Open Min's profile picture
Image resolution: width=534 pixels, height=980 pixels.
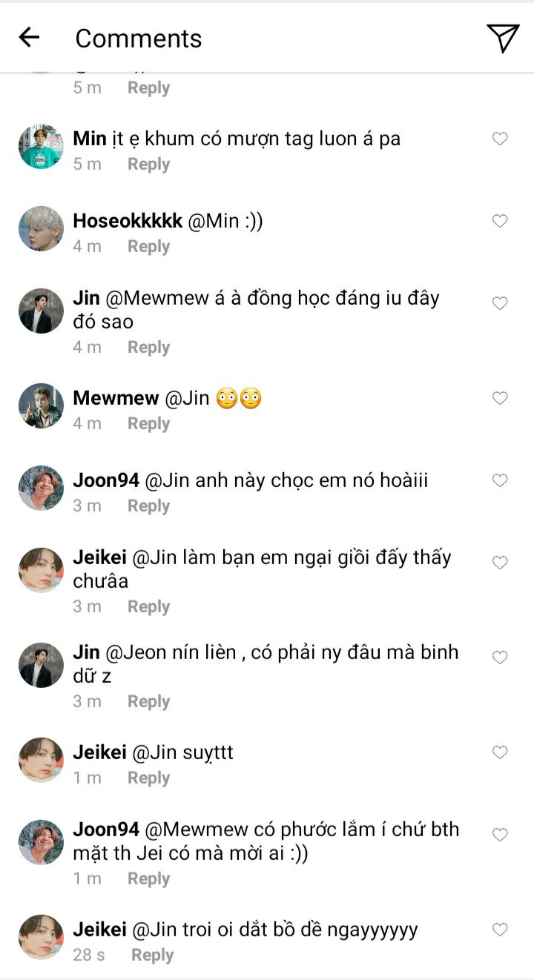(x=41, y=147)
